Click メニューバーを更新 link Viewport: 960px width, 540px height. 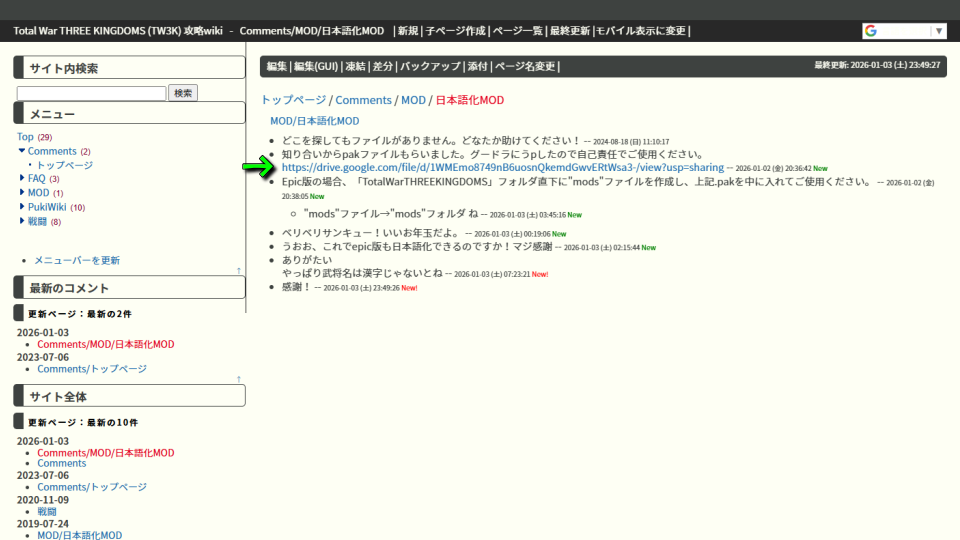coord(77,260)
